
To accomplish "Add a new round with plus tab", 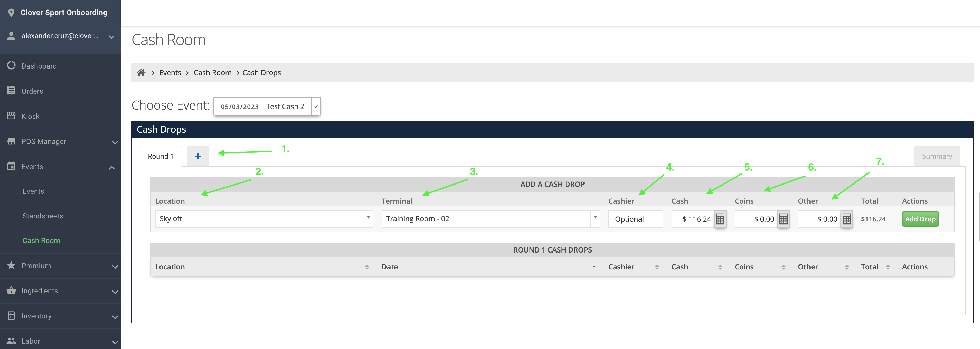I will tap(198, 156).
